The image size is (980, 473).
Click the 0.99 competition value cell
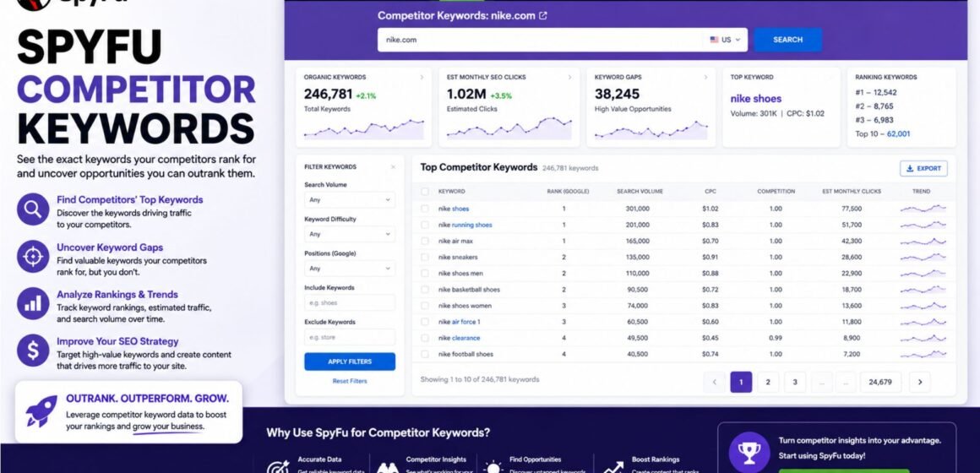coord(776,338)
